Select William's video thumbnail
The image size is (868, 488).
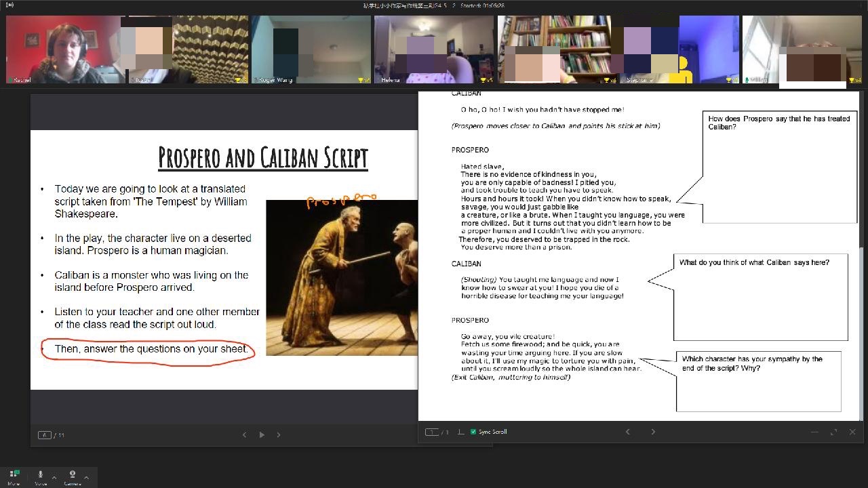802,49
